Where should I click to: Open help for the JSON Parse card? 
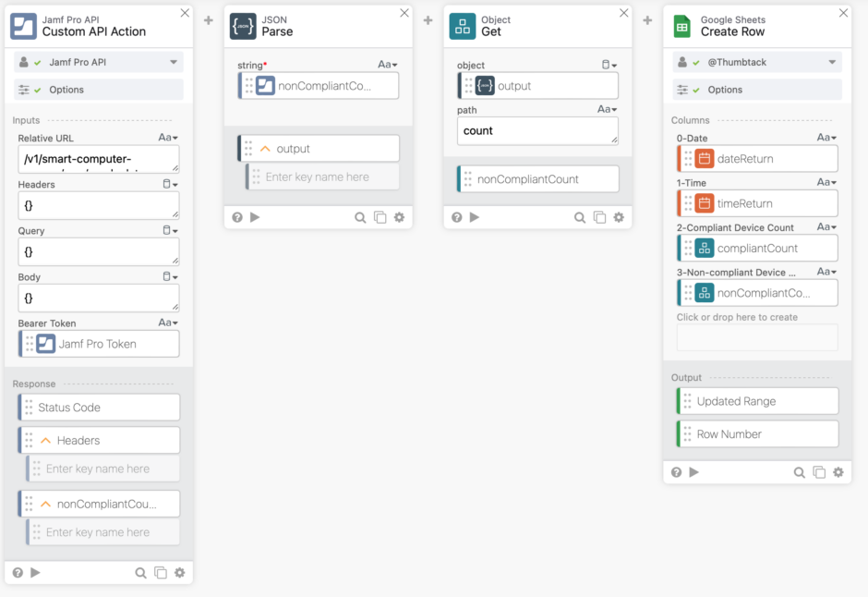[x=237, y=217]
